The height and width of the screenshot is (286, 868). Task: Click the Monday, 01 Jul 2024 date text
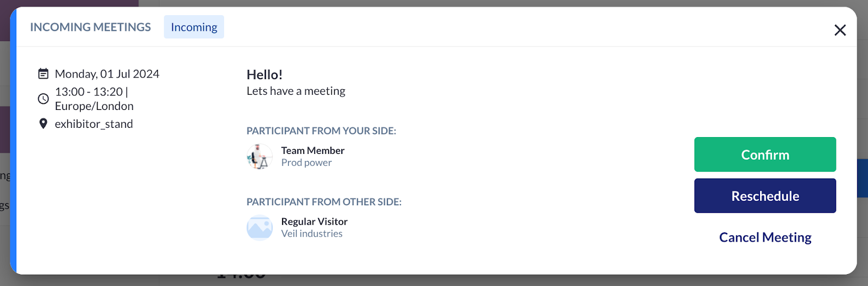pyautogui.click(x=107, y=74)
